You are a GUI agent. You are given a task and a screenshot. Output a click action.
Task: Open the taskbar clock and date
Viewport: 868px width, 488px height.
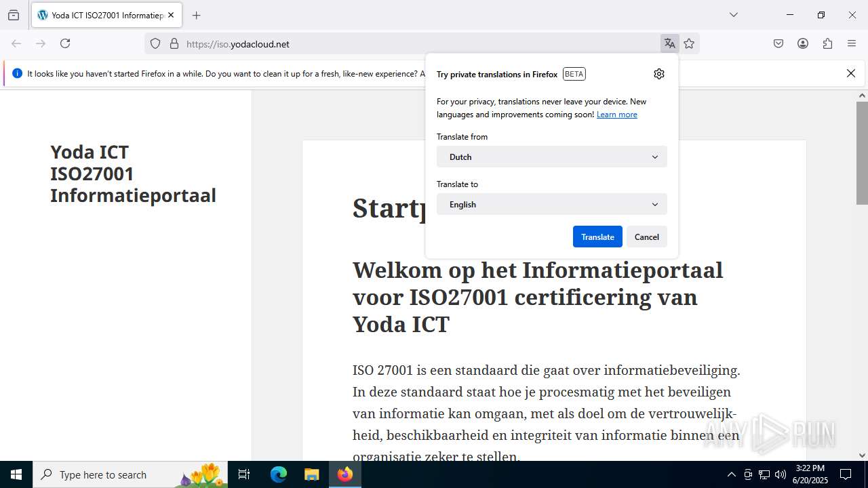click(x=810, y=474)
